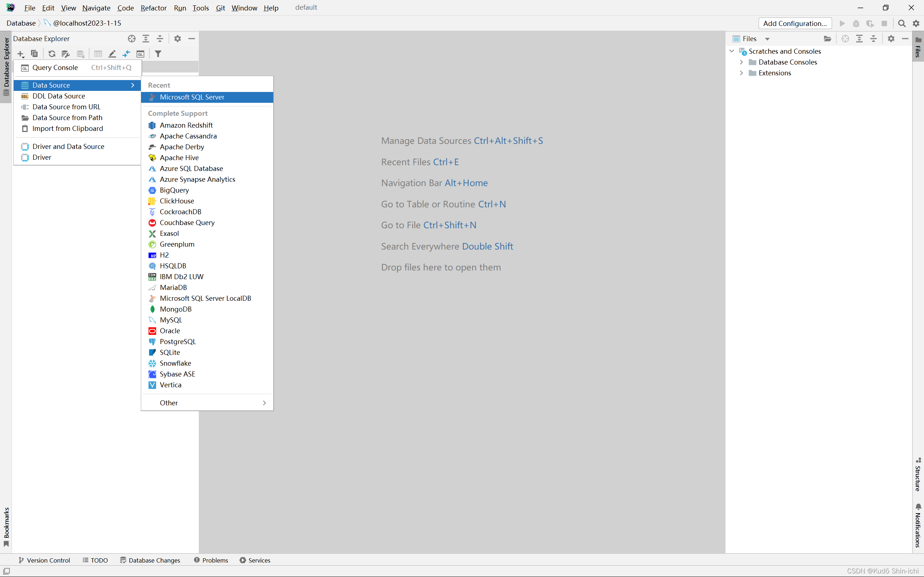This screenshot has width=924, height=577.
Task: Select PostgreSQL from complete support list
Action: tap(177, 341)
